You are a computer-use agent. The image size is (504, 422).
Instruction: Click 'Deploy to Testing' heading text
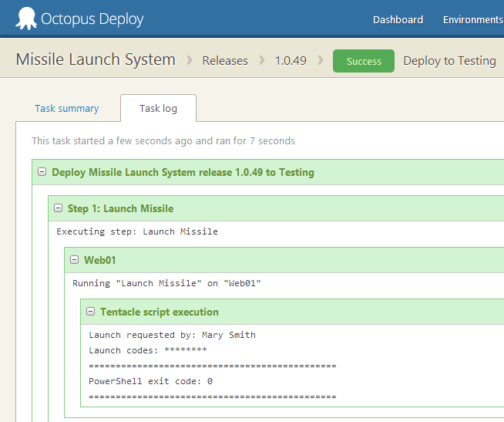(450, 60)
